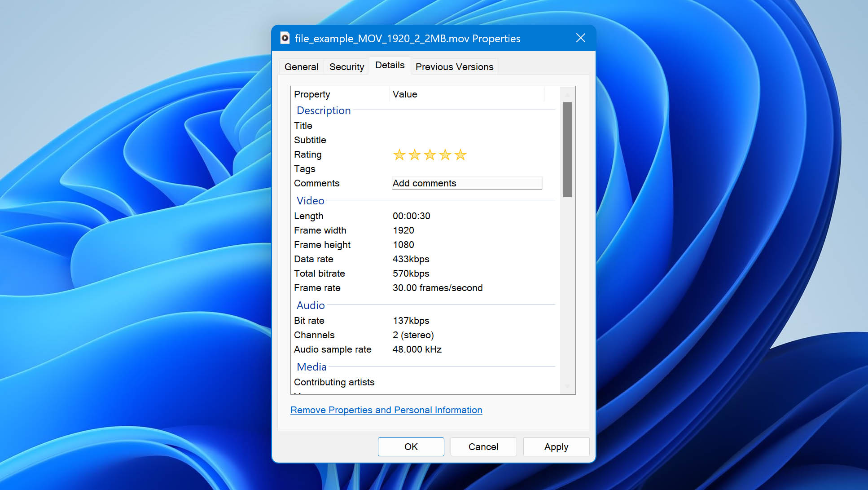Click the Cancel button
The width and height of the screenshot is (868, 490).
point(483,446)
